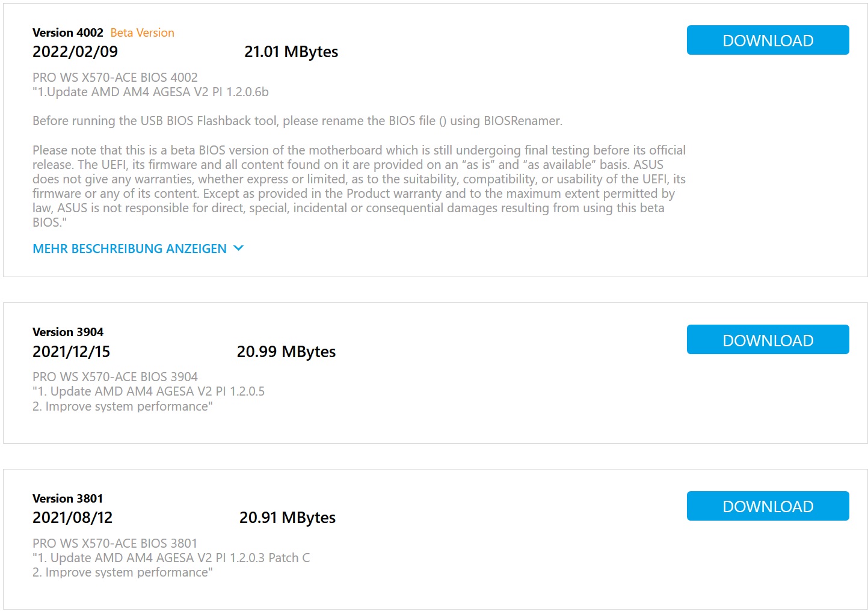868x612 pixels.
Task: Select the 2022/02/09 release date
Action: (x=75, y=52)
